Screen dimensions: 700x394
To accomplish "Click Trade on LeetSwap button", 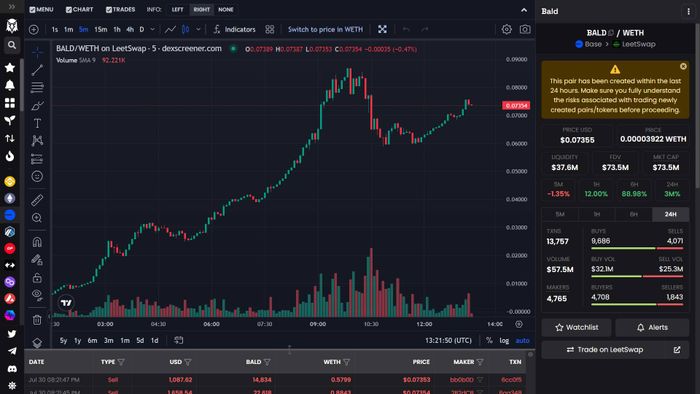I will (615, 350).
